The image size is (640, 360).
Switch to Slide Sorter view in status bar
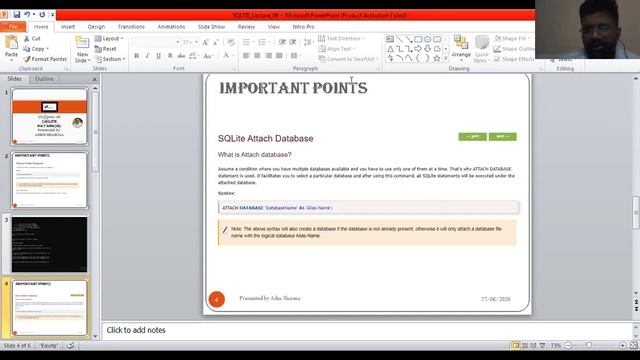click(525, 345)
